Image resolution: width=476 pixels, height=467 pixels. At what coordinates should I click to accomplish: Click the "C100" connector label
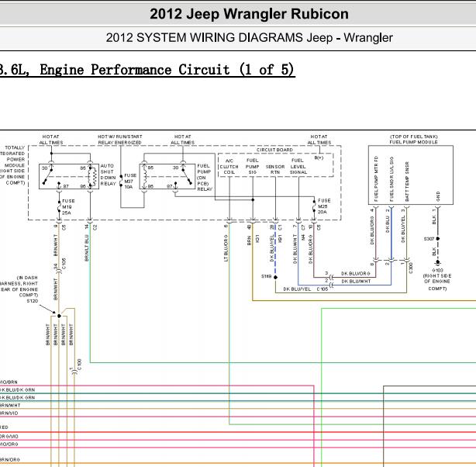pyautogui.click(x=79, y=365)
